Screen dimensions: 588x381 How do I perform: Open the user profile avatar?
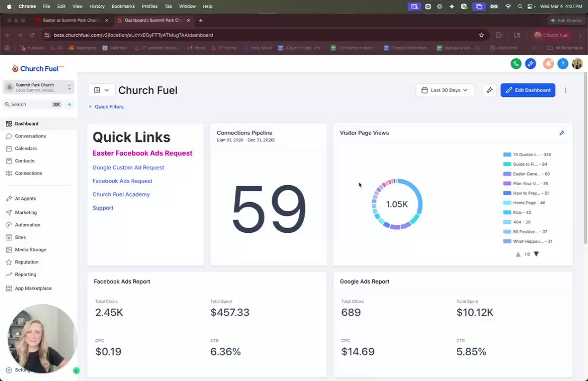pos(577,64)
